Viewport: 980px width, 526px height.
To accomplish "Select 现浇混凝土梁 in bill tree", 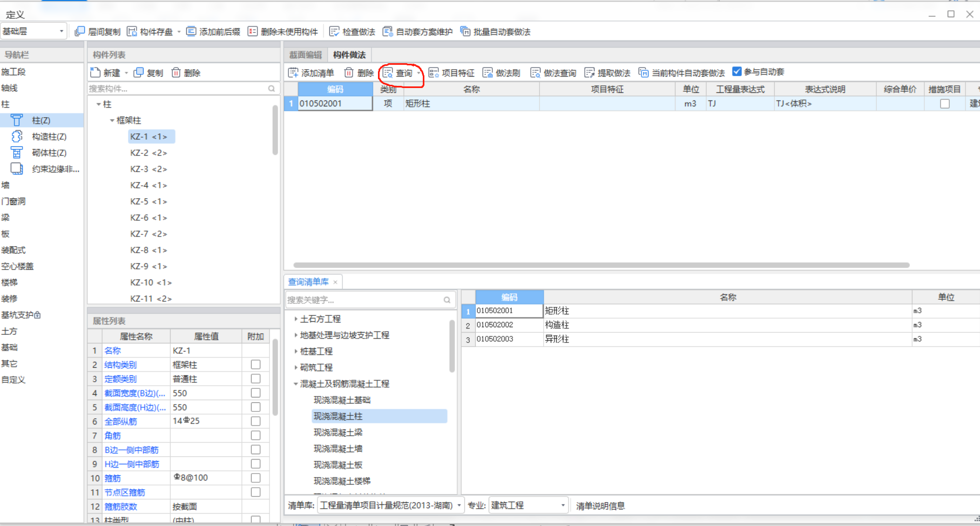I will (x=338, y=433).
